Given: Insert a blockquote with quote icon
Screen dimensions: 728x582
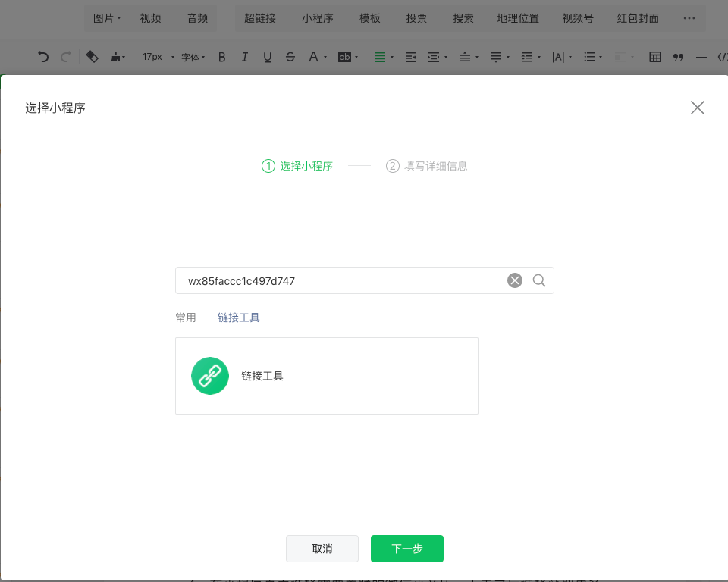Looking at the screenshot, I should [x=678, y=57].
